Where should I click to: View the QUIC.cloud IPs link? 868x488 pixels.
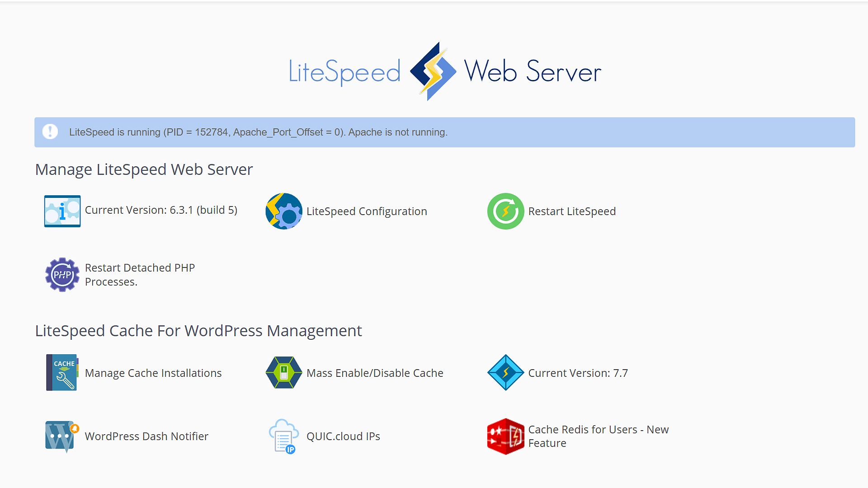pyautogui.click(x=343, y=436)
